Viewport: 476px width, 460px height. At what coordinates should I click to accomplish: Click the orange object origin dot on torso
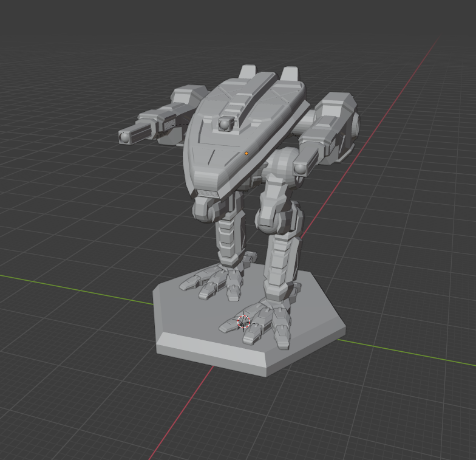pos(246,153)
